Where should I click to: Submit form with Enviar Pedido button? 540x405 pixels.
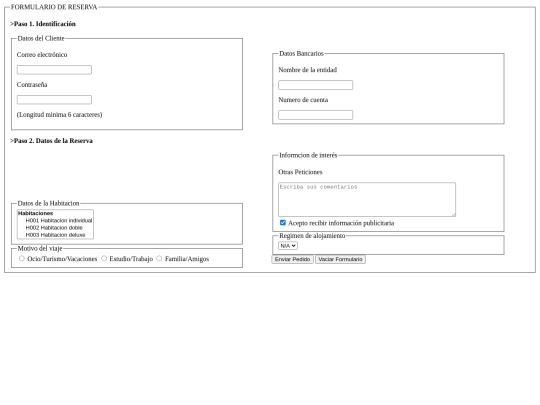292,259
